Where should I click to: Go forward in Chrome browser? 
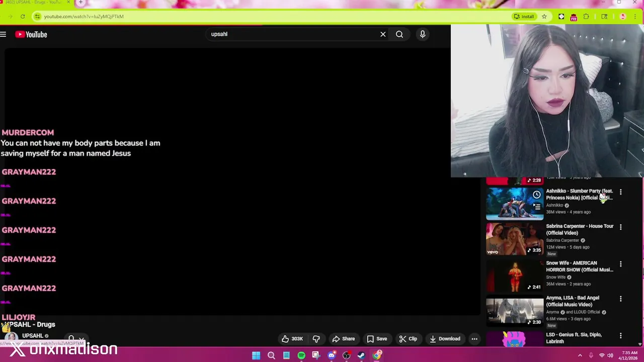pos(10,17)
